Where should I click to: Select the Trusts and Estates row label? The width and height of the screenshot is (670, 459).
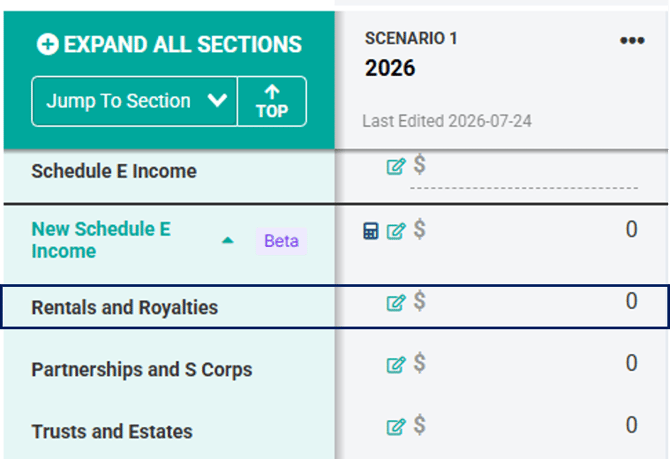[112, 432]
